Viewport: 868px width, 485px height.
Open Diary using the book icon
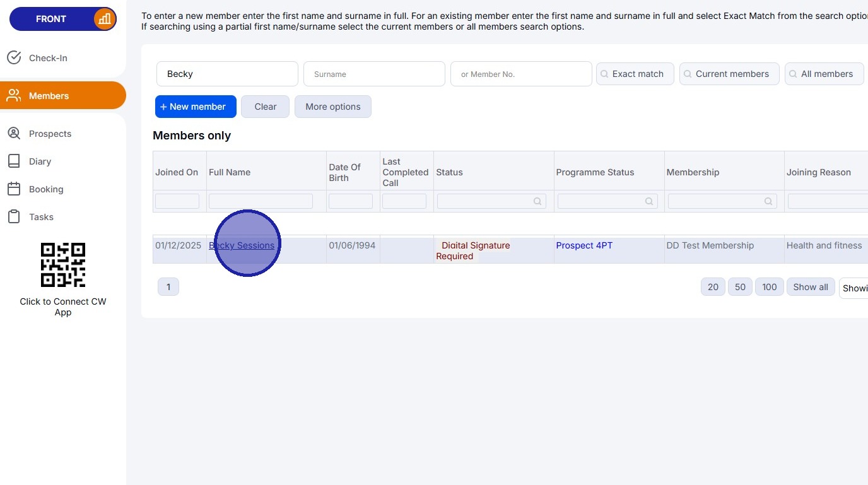coord(14,161)
